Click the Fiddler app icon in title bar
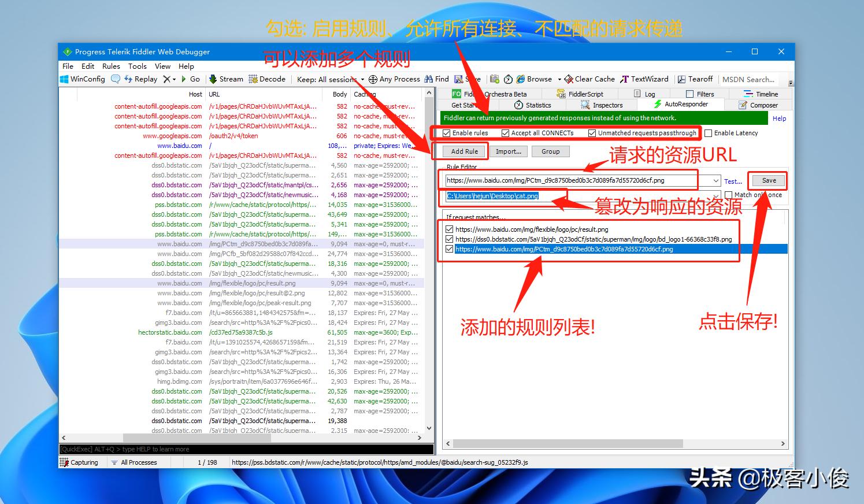 coord(67,52)
